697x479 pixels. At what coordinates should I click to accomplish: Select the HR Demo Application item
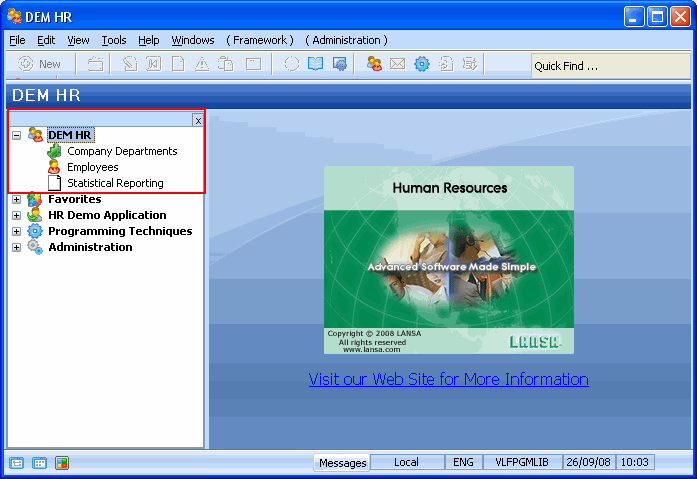point(107,215)
